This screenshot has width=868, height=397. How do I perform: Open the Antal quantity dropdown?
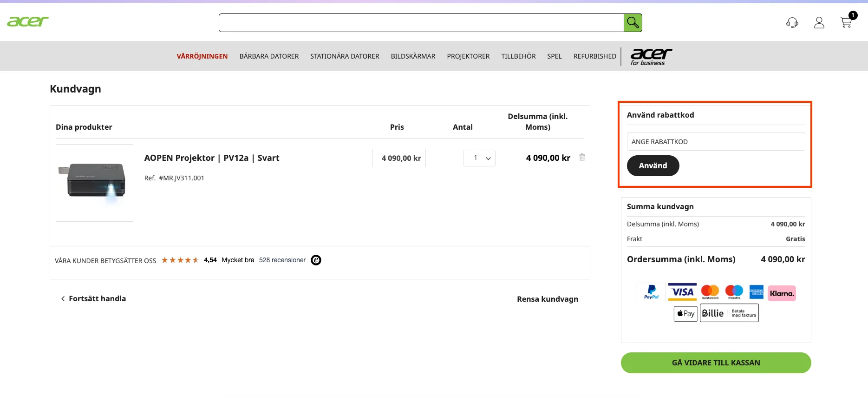479,158
